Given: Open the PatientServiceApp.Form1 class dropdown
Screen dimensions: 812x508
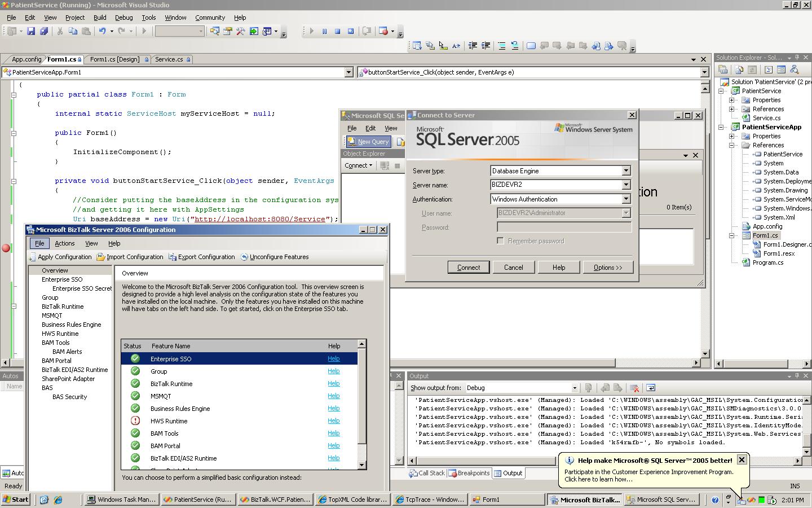Looking at the screenshot, I should [348, 72].
